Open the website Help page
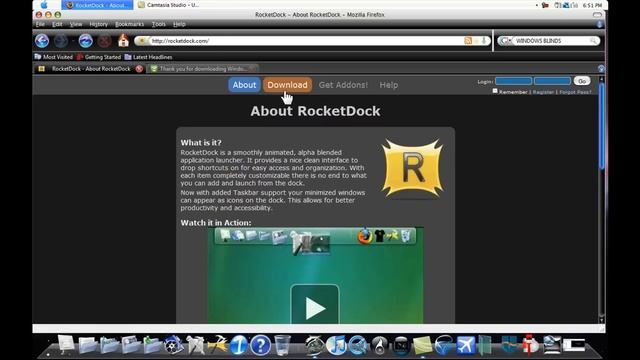640x360 pixels. (x=389, y=85)
